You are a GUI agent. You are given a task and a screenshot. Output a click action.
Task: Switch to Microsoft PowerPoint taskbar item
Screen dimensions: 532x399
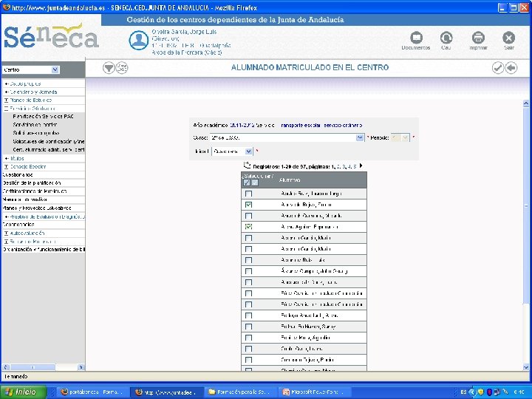tap(313, 392)
